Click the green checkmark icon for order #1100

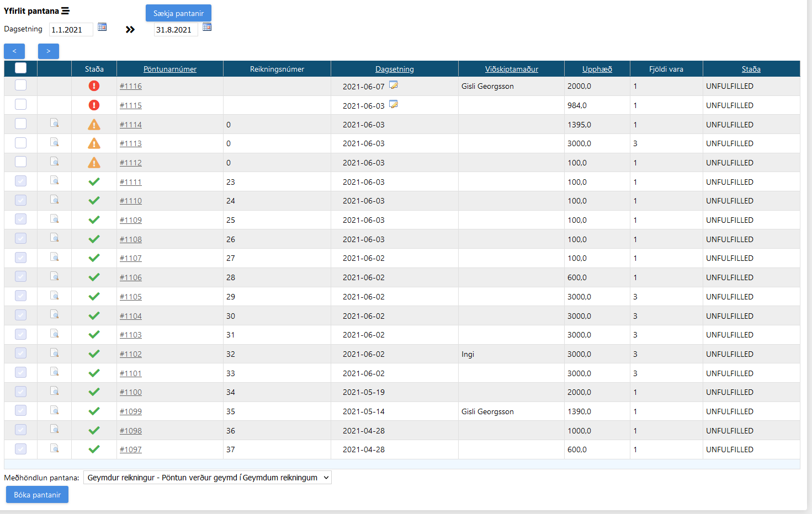[94, 391]
